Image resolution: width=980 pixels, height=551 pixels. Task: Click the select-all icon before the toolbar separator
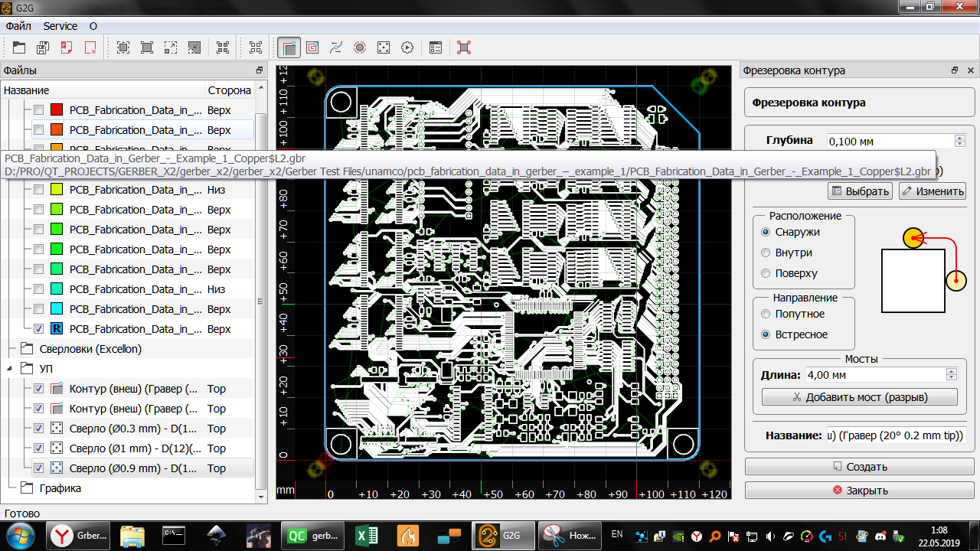pos(223,47)
